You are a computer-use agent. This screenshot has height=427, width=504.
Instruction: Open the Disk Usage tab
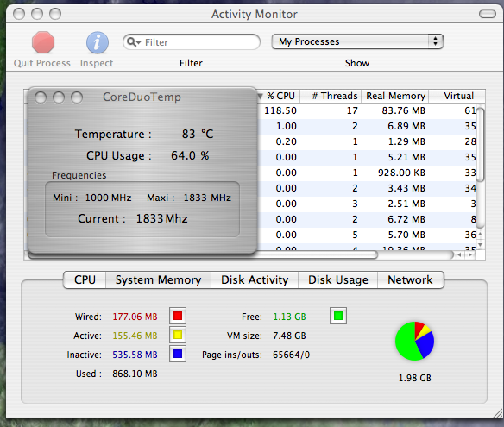[337, 279]
